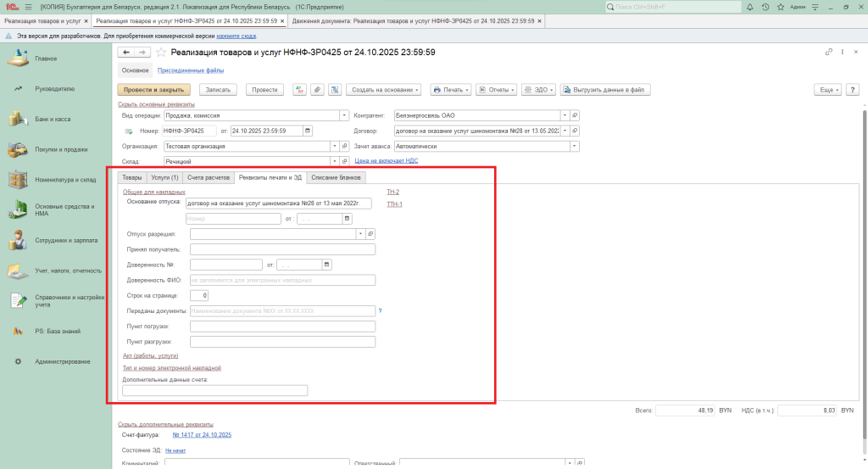Click the Пункт погрузки input field
Screen dimensions: 868x469
pos(282,326)
